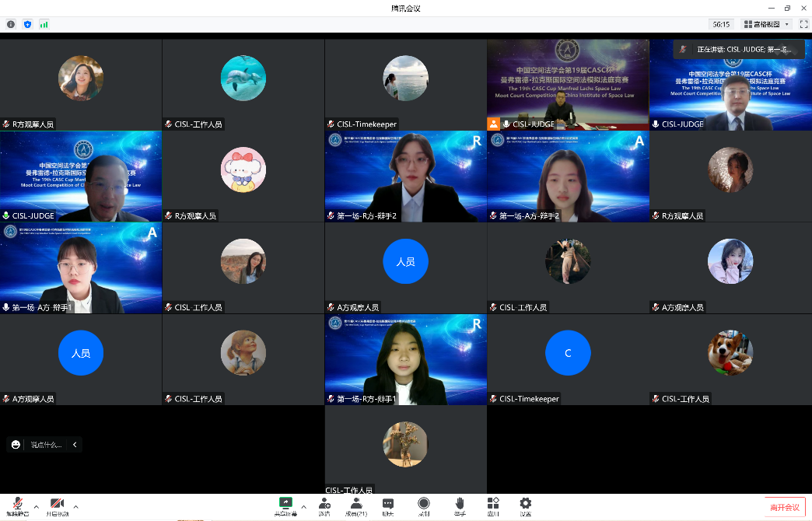Toggle fullscreen mode in top right
The height and width of the screenshot is (521, 812).
pos(803,24)
